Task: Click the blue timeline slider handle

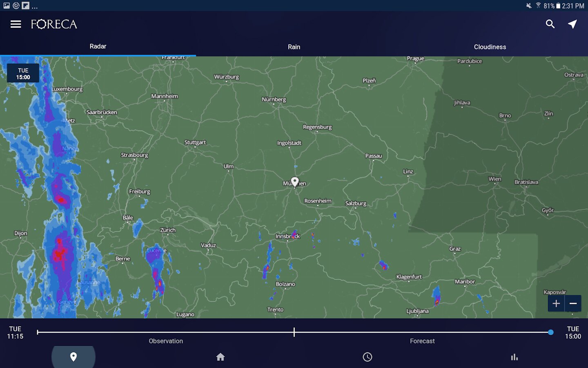Action: [x=551, y=332]
